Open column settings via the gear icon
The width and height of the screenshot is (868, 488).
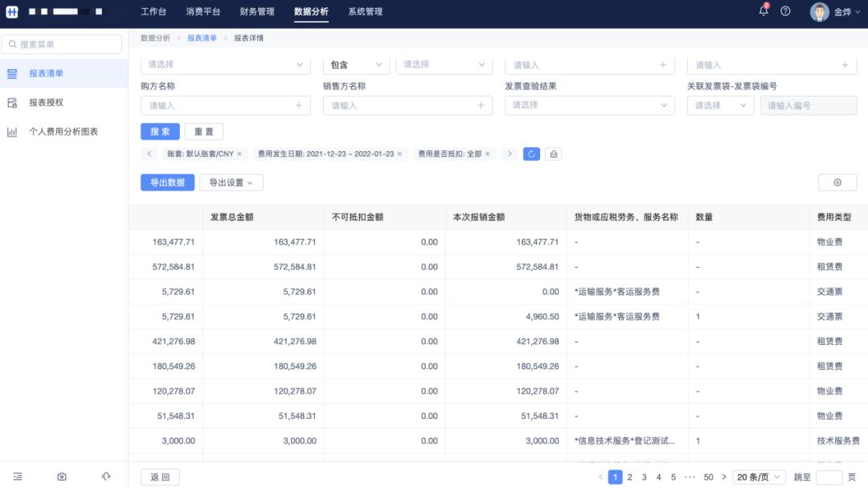click(x=837, y=182)
